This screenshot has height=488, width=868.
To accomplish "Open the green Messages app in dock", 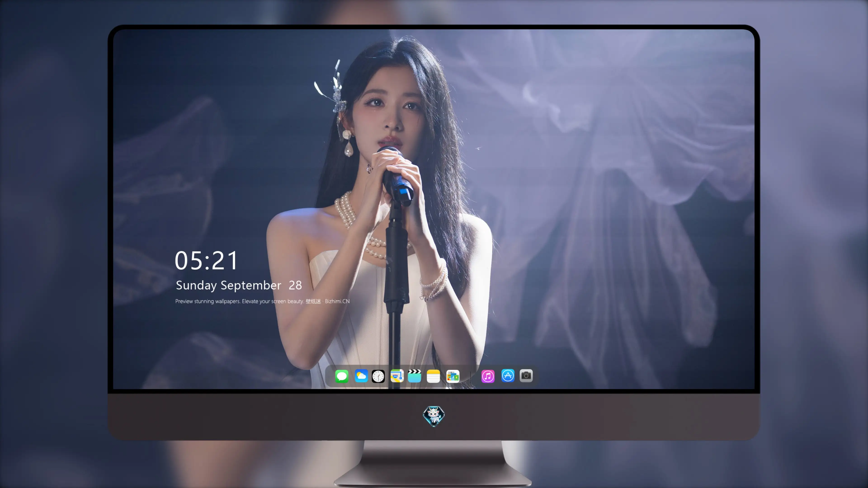I will tap(342, 376).
